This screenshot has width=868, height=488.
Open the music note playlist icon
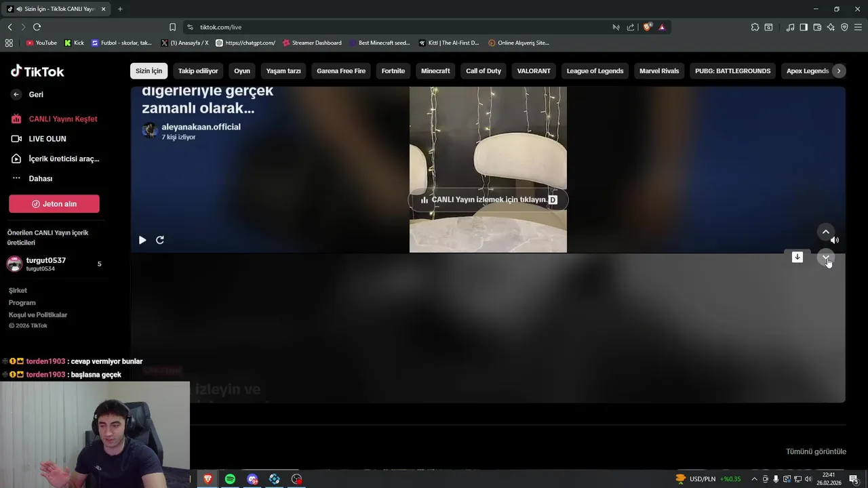(x=790, y=27)
